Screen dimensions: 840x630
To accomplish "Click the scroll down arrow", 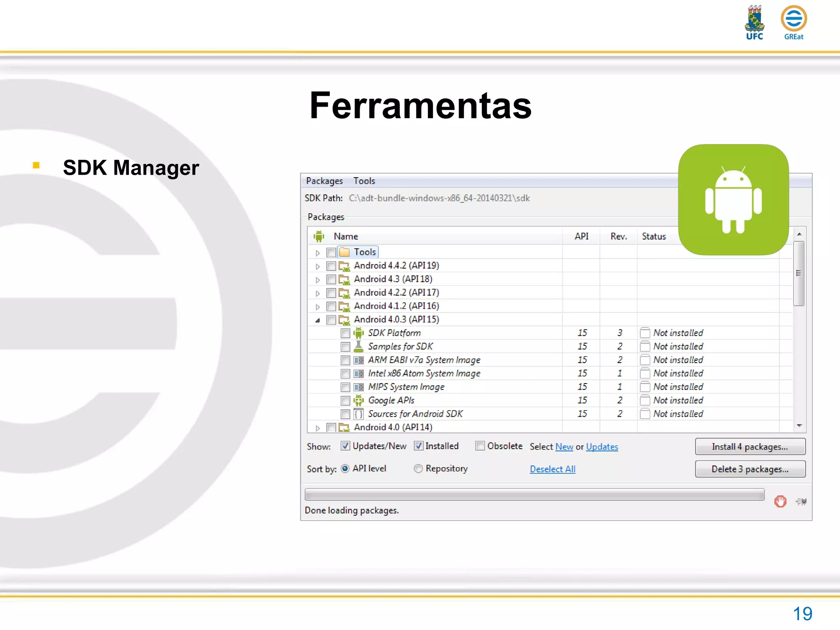I will click(x=799, y=426).
